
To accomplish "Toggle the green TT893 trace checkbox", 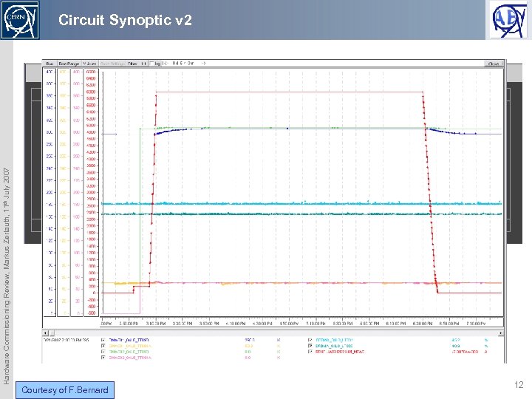I will point(103,352).
